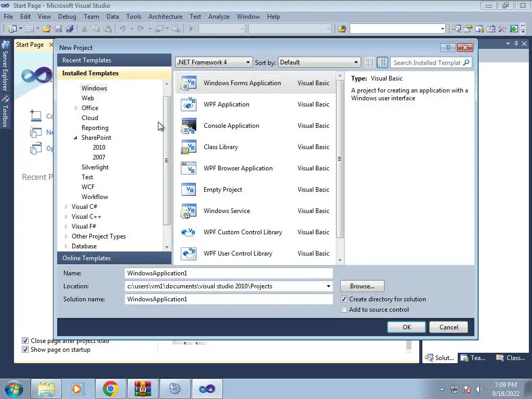Click the Save All toolbar icon
The image size is (532, 399).
coord(70,29)
